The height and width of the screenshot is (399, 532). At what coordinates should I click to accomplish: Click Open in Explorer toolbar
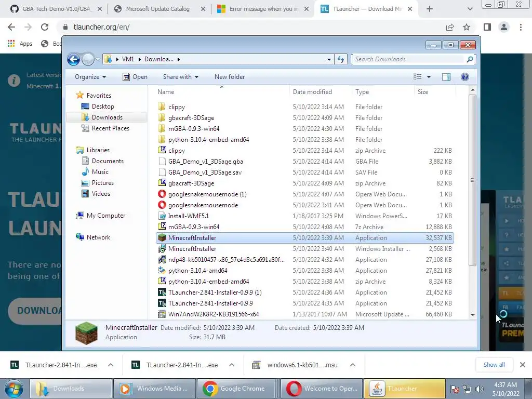point(135,77)
